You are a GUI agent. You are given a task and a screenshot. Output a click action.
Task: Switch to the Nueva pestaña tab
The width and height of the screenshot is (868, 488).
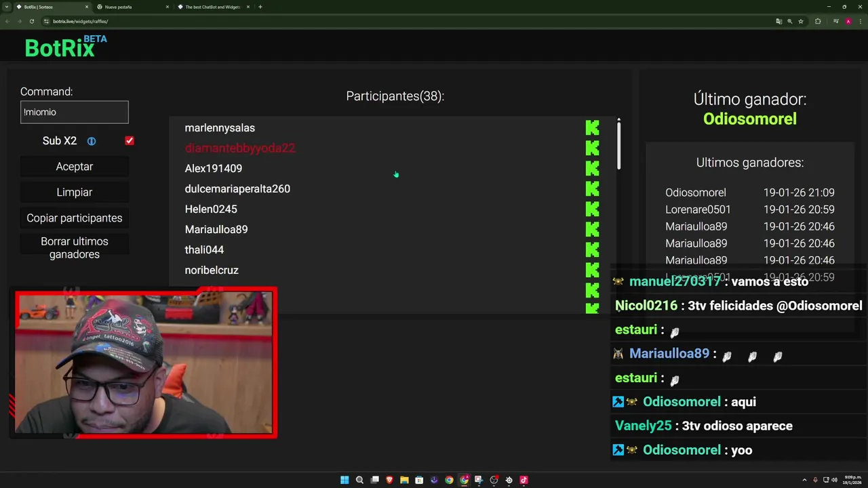[x=132, y=7]
